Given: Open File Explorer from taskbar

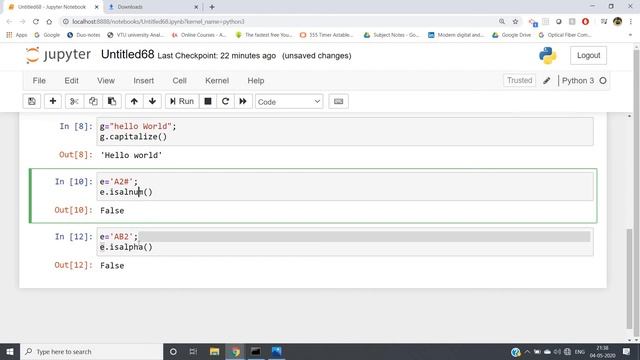Looking at the screenshot, I should [x=215, y=351].
